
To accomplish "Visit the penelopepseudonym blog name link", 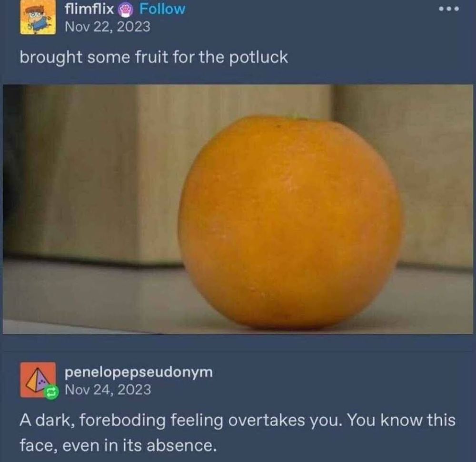I will pyautogui.click(x=139, y=373).
